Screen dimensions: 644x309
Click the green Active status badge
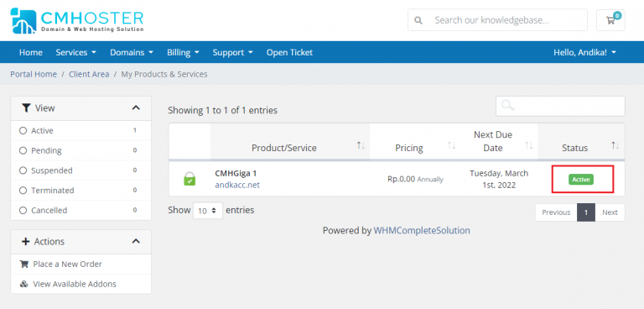581,180
